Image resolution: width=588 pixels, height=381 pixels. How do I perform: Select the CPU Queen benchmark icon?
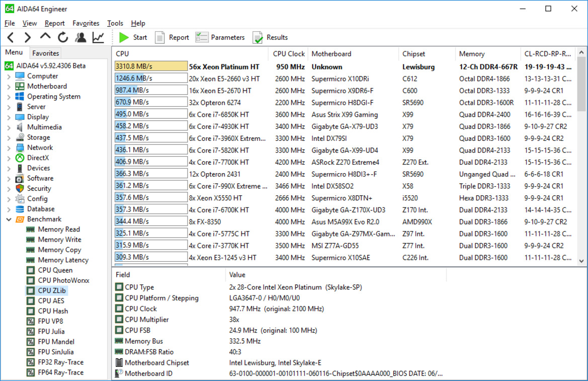click(x=31, y=270)
